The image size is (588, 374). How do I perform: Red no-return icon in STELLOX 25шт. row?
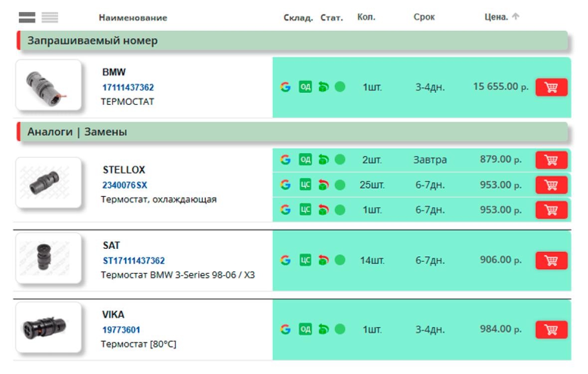[x=323, y=185]
